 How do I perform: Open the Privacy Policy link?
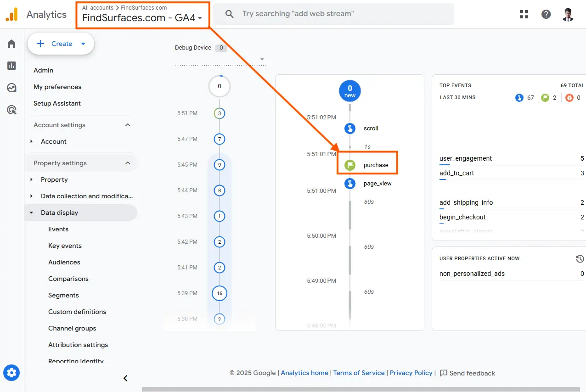click(x=411, y=373)
